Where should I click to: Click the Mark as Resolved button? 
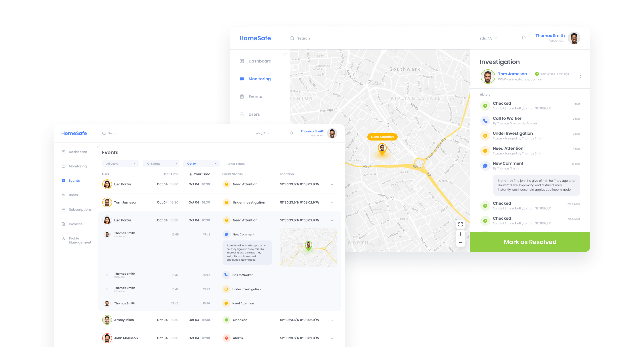point(530,242)
